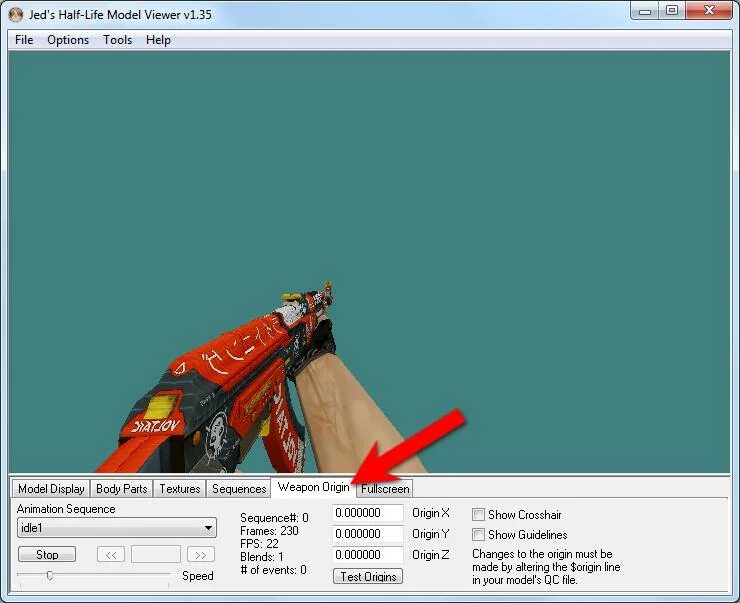
Task: Step to next frame with >> button
Action: point(201,555)
